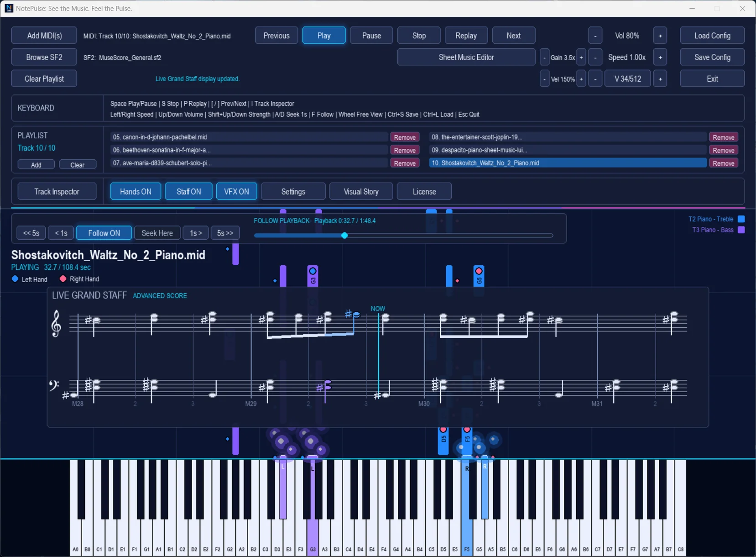Decrease Vel 150% with minus button
The height and width of the screenshot is (557, 756).
[x=544, y=79]
